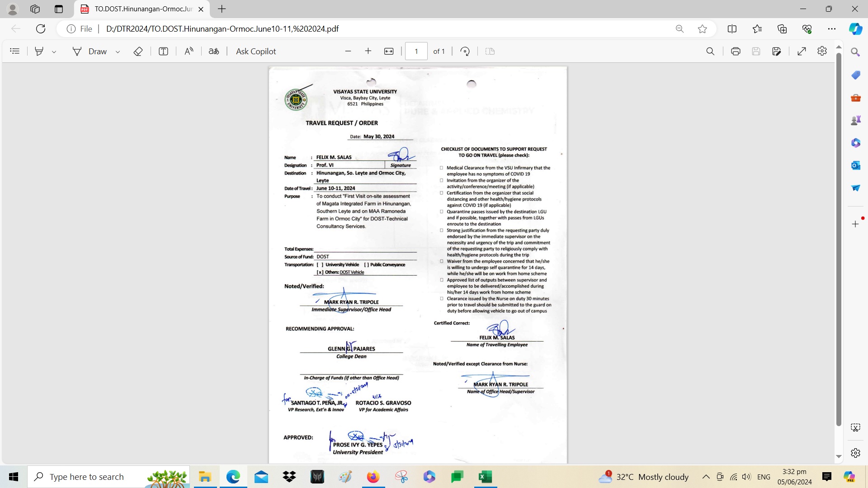Click the Zoom in plus icon
Image resolution: width=868 pixels, height=488 pixels.
[368, 52]
